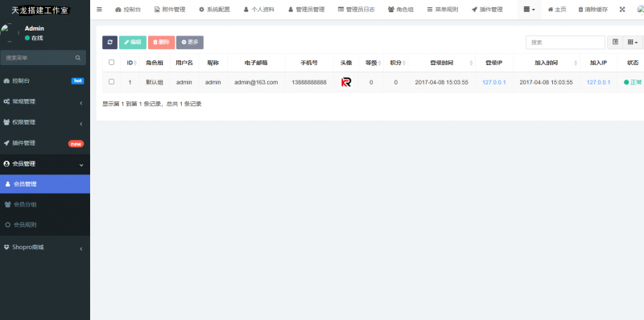Click the 天龙搭建工作室 logo title
This screenshot has height=320, width=644.
click(40, 10)
